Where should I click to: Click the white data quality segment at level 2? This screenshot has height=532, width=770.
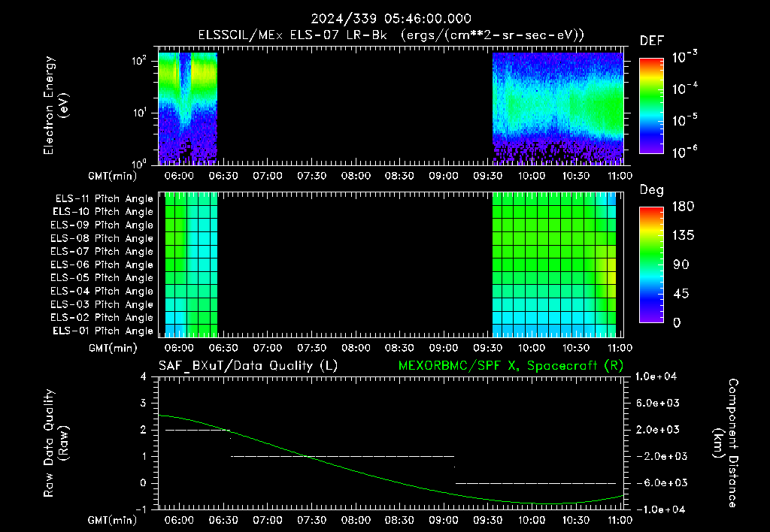pyautogui.click(x=198, y=430)
